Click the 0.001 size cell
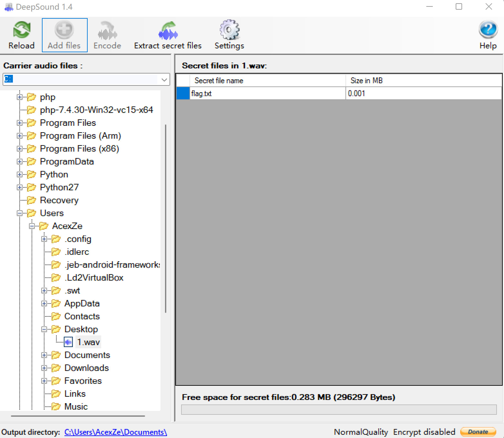 click(423, 93)
